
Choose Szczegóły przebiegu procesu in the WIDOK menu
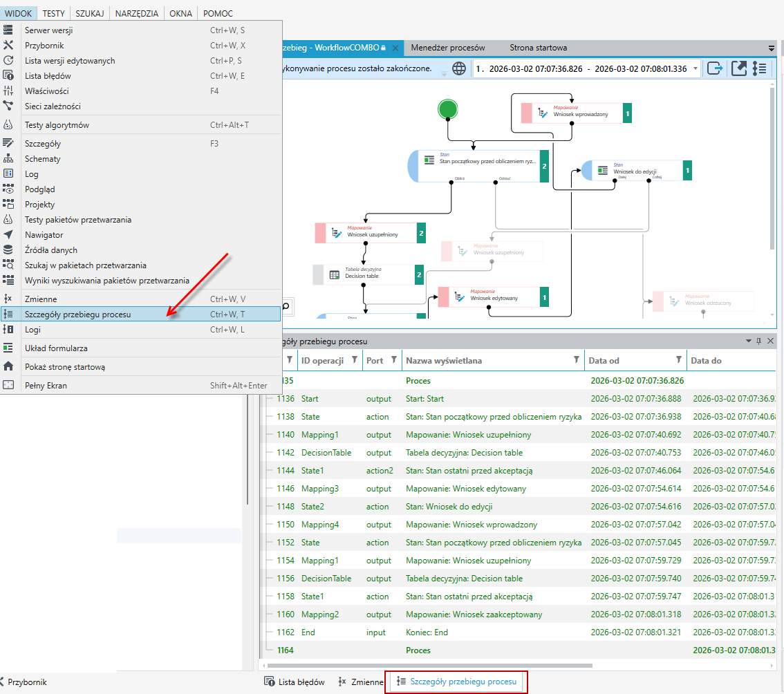point(140,314)
